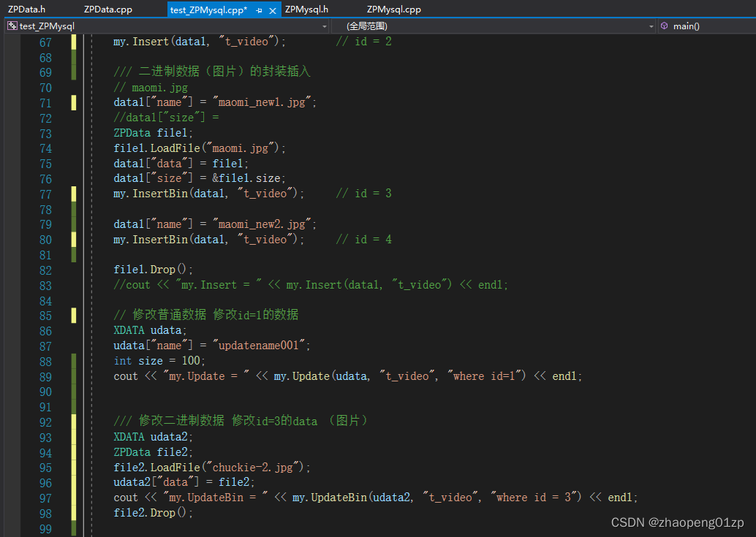The height and width of the screenshot is (537, 756).
Task: Click on "updatename001" string
Action: 260,346
